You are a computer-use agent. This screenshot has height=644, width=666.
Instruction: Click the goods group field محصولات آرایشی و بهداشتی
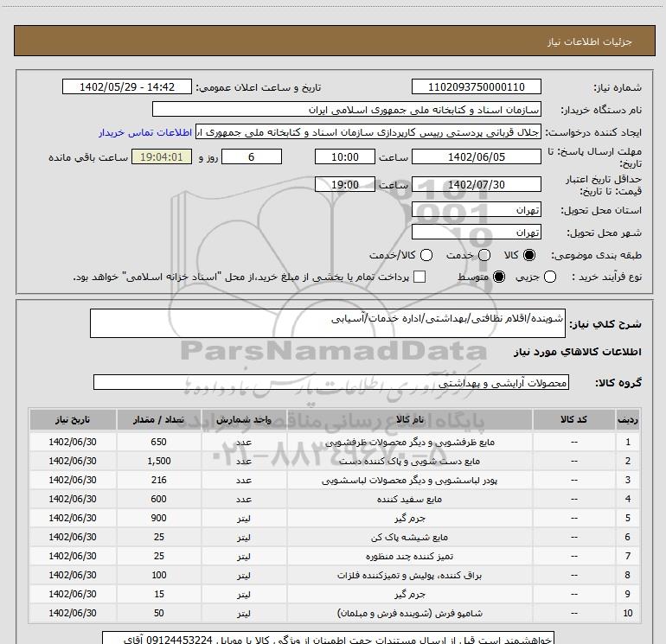click(331, 382)
